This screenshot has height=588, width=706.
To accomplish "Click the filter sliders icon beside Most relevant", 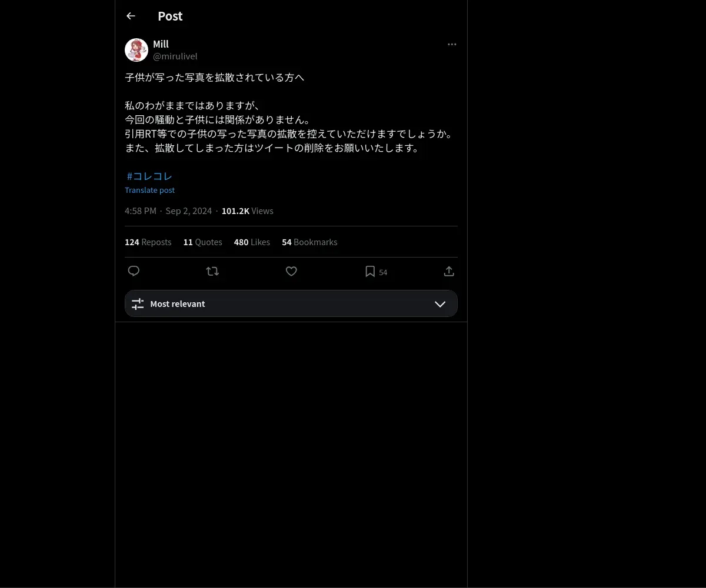I will coord(138,304).
